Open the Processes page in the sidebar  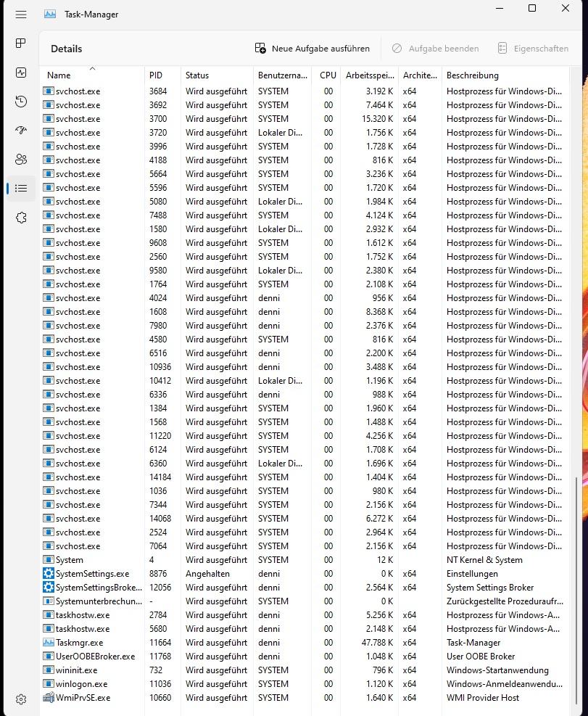point(21,44)
